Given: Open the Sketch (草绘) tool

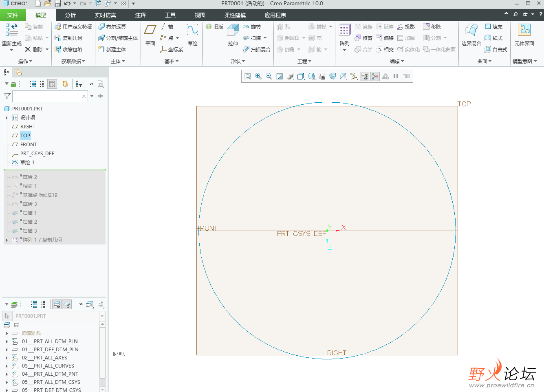Looking at the screenshot, I should pos(192,35).
